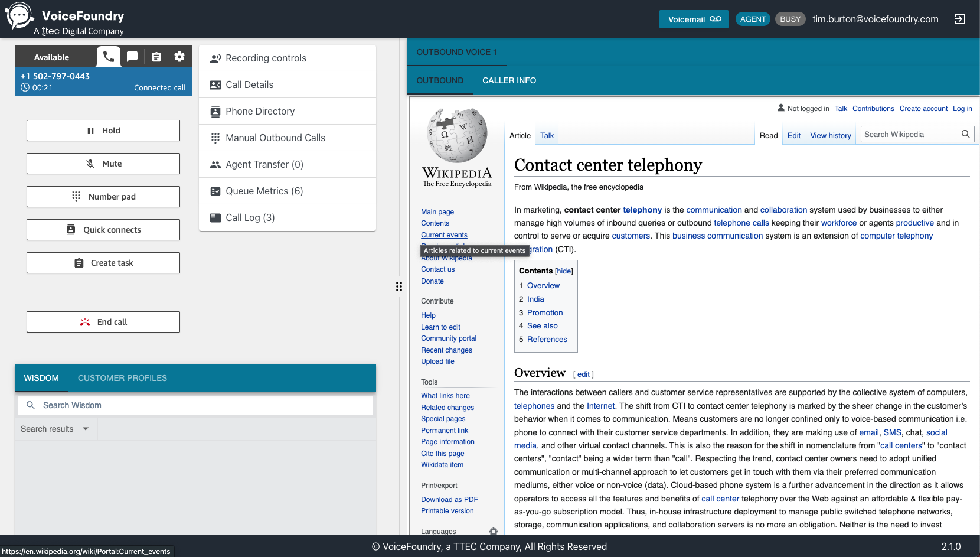980x557 pixels.
Task: Switch to CUSTOMER PROFILES tab
Action: coord(122,378)
